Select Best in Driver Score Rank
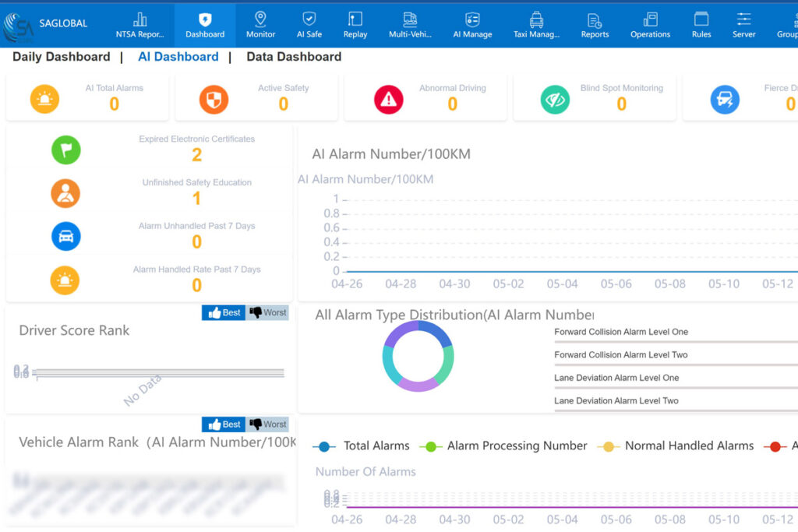Screen dimensions: 798x532 224,313
